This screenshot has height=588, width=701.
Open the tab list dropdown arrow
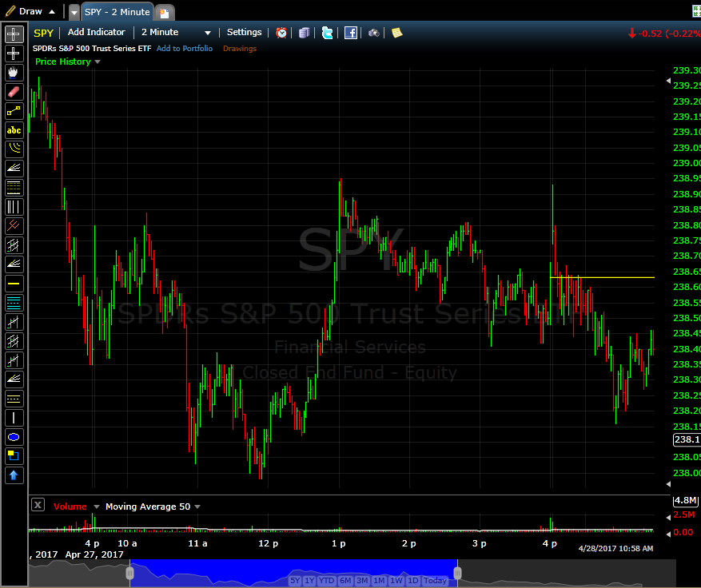[x=74, y=13]
